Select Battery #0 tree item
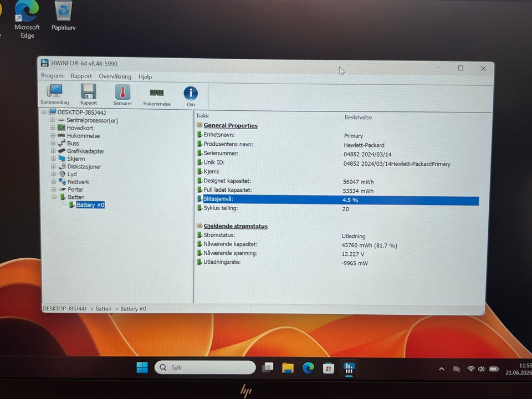532x399 pixels. click(90, 205)
